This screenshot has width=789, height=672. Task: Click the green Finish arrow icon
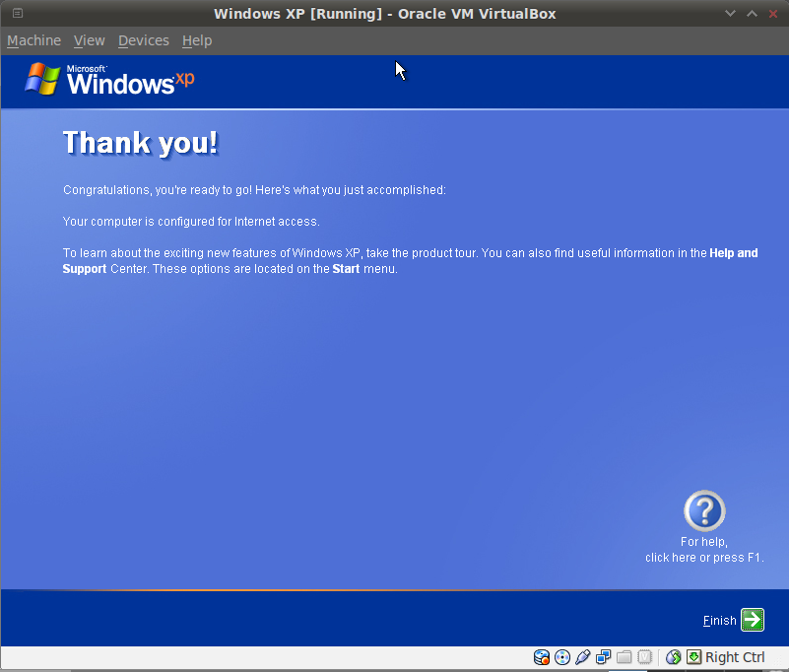[753, 620]
